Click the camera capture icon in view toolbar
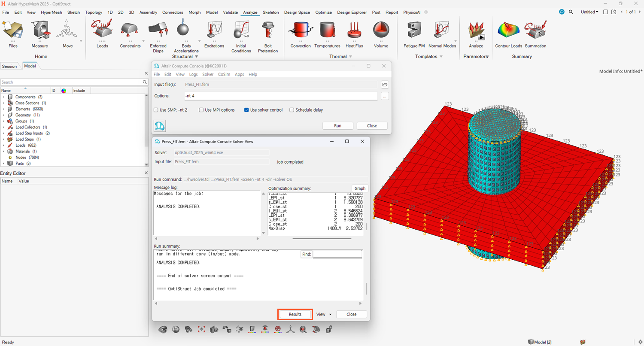644x346 pixels. click(x=214, y=329)
